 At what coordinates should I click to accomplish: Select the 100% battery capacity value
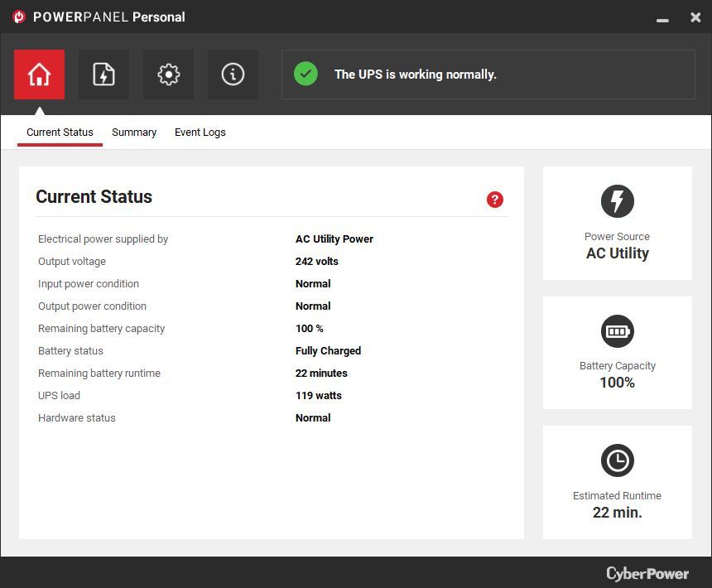click(x=617, y=383)
